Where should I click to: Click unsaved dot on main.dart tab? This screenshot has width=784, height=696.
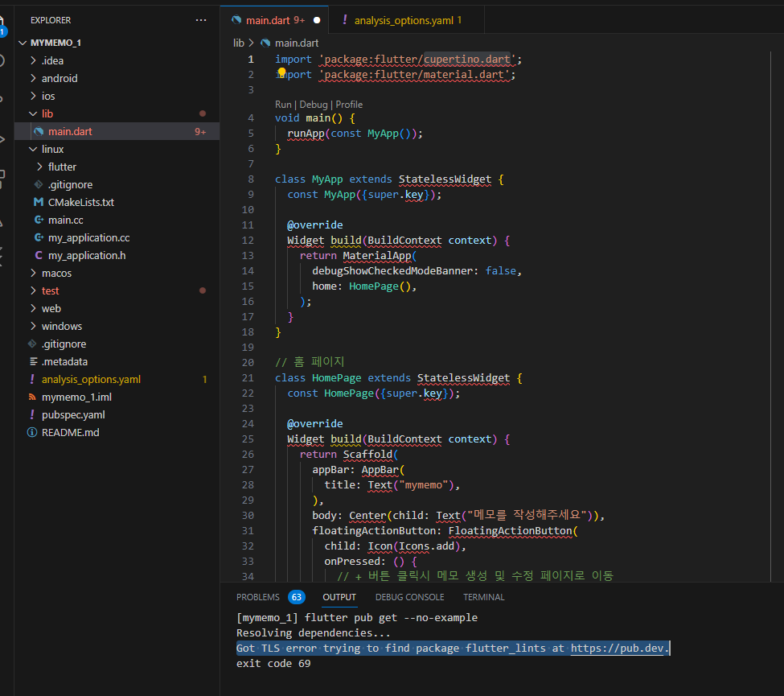(317, 20)
